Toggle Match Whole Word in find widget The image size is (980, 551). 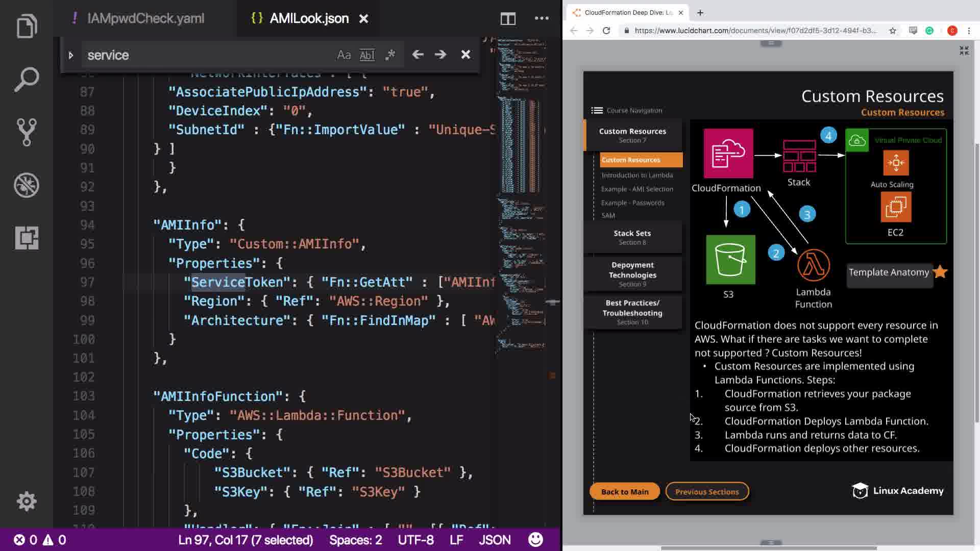click(x=367, y=55)
